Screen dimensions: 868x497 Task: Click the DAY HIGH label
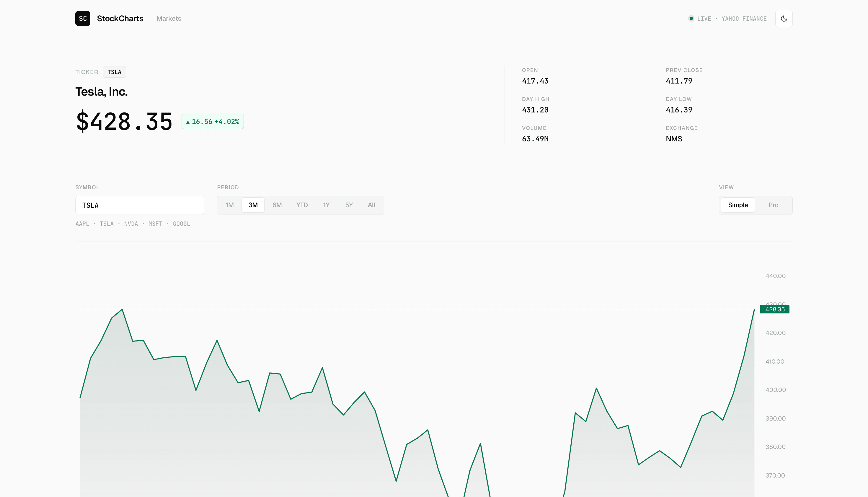536,99
